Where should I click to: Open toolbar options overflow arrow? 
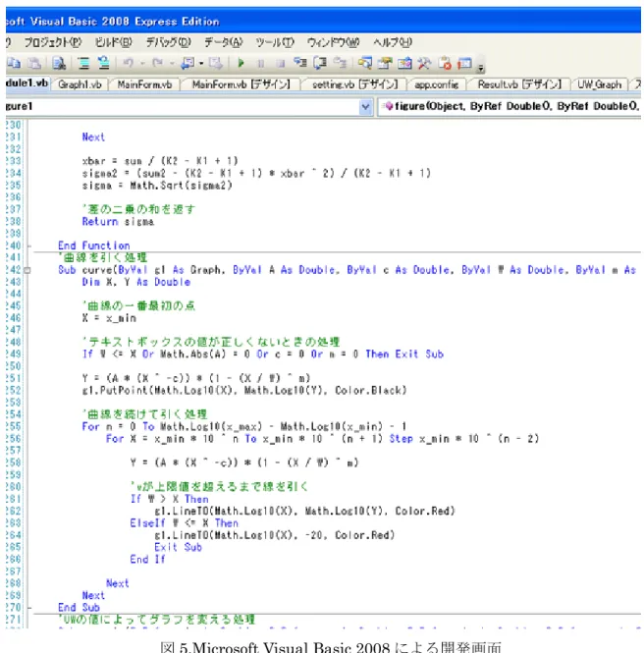point(480,67)
